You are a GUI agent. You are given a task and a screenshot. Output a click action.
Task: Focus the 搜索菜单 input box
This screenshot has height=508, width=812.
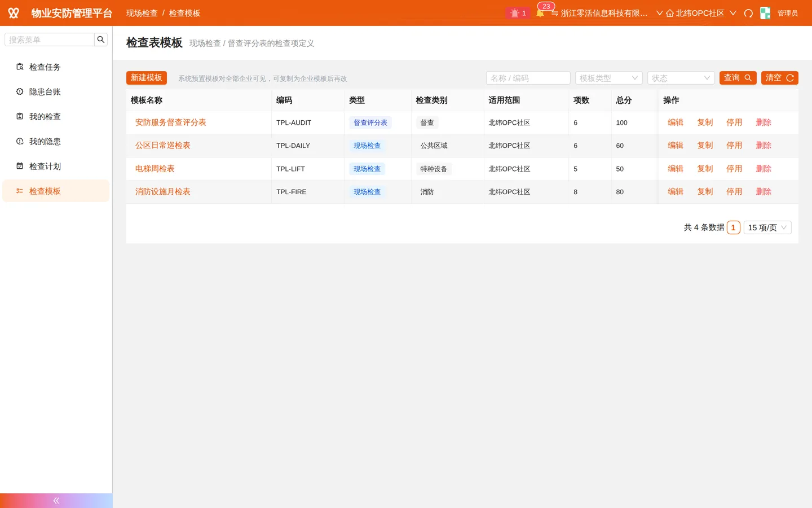[50, 40]
